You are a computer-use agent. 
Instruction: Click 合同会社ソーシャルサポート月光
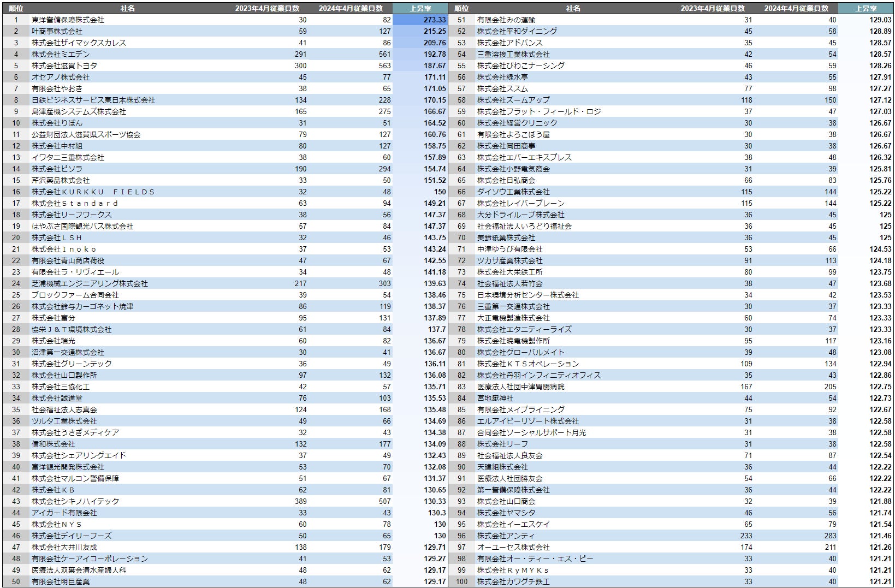pyautogui.click(x=532, y=432)
